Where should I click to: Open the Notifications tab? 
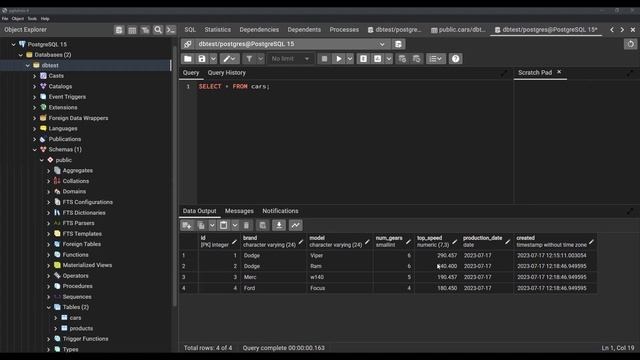[x=280, y=211]
